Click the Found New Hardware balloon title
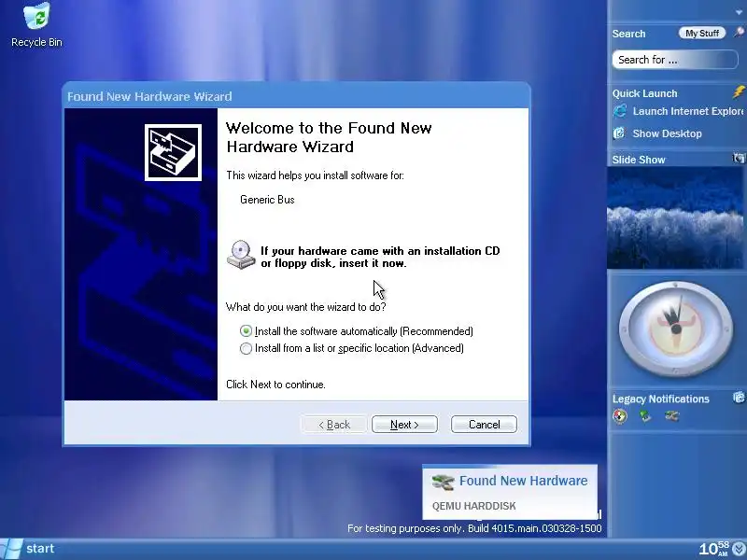 click(x=523, y=481)
